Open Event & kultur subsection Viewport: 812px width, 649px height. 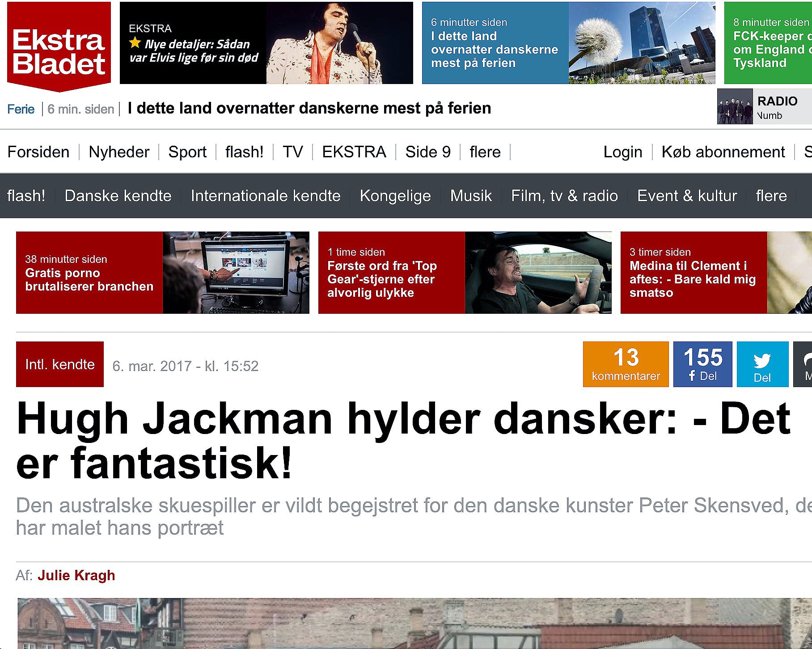pyautogui.click(x=687, y=196)
